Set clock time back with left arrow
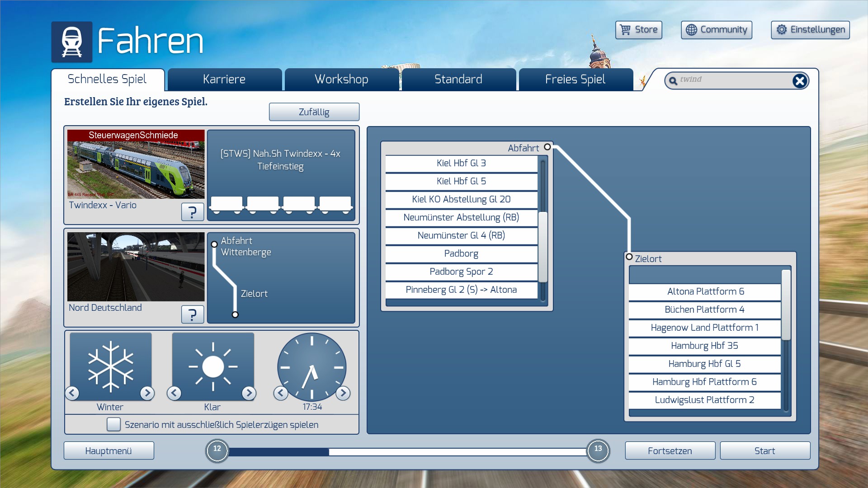The height and width of the screenshot is (488, 868). [x=281, y=393]
